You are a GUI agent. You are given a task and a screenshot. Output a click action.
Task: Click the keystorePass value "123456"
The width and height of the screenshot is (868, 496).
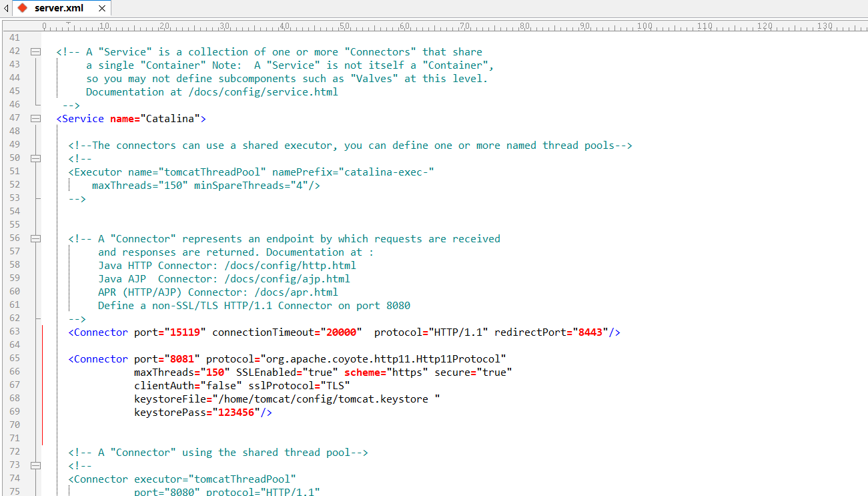(236, 413)
